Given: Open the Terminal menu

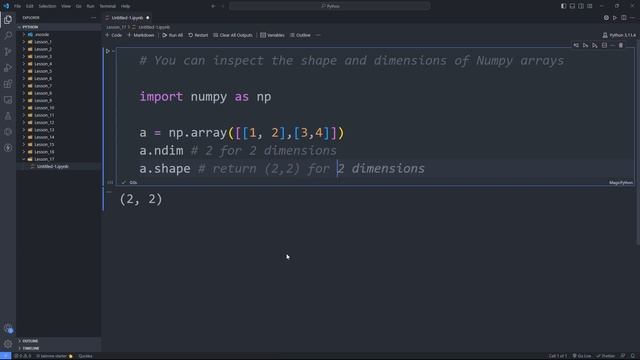Looking at the screenshot, I should click(108, 6).
